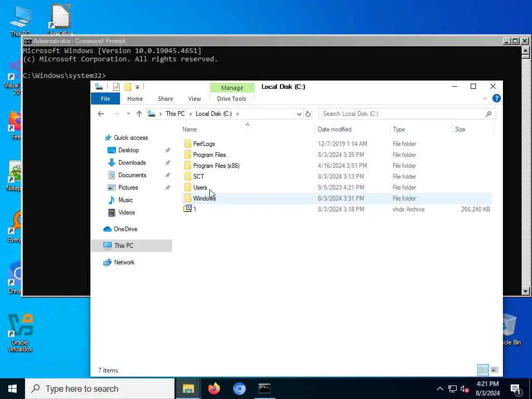Screen dimensions: 532x399
Task: Sort by the Name column header
Action: click(x=189, y=129)
